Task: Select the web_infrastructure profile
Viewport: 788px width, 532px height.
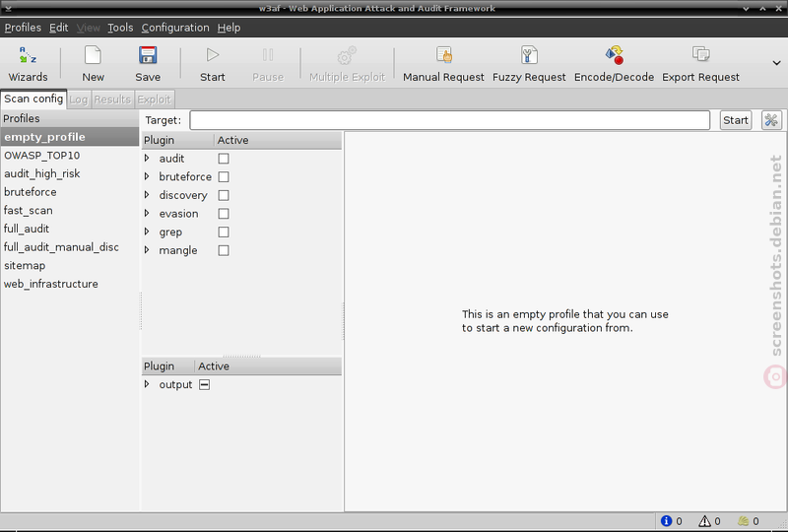Action: click(x=69, y=284)
